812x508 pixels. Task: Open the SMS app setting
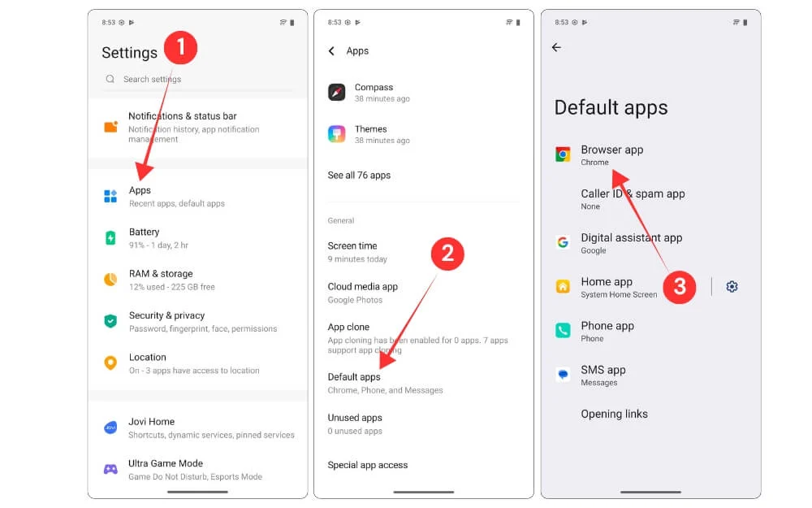coord(651,376)
